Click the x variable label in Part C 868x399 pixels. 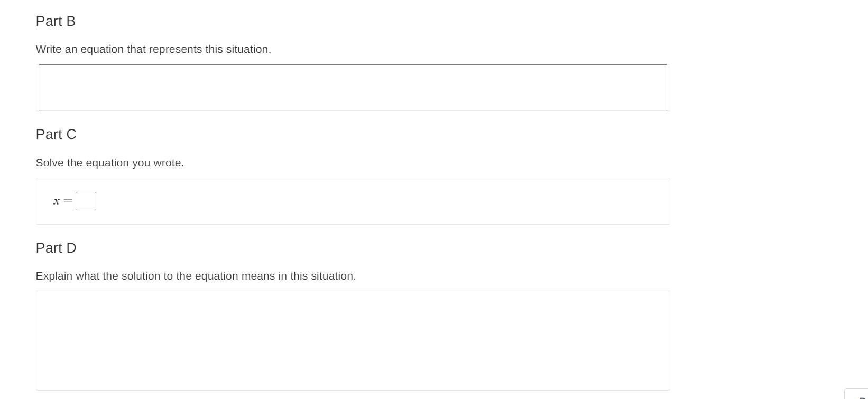(x=57, y=201)
